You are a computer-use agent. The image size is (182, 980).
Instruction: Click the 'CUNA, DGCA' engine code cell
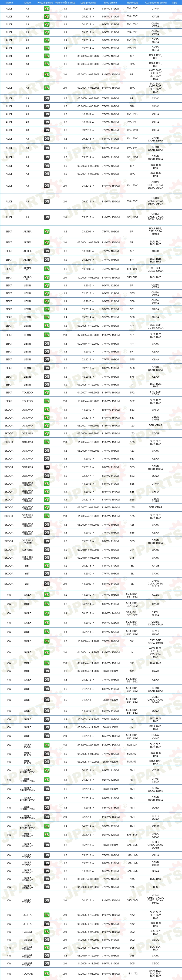tap(155, 736)
